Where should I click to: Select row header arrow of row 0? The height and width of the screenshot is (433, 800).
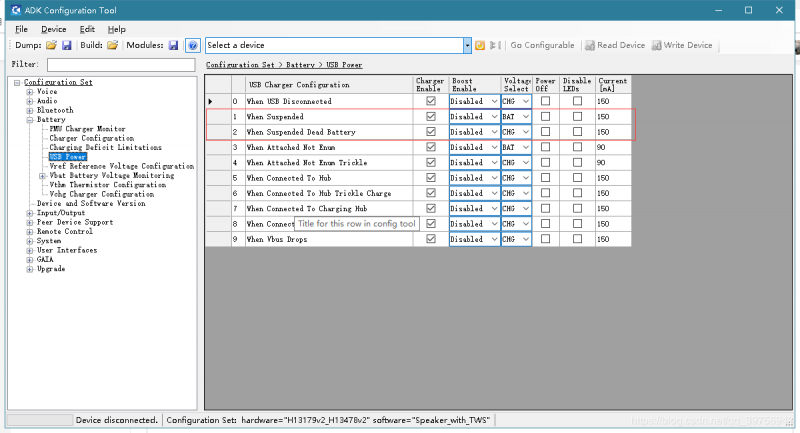coord(218,101)
